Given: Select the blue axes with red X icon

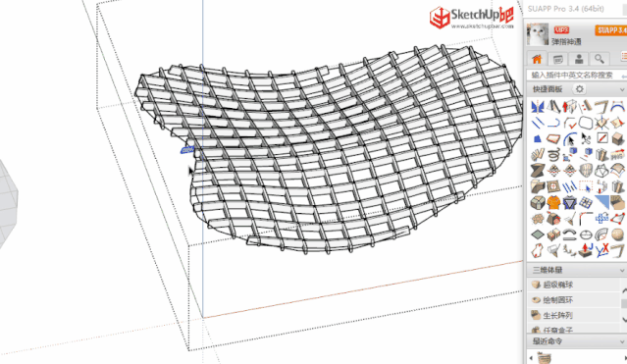Looking at the screenshot, I should pos(601,250).
